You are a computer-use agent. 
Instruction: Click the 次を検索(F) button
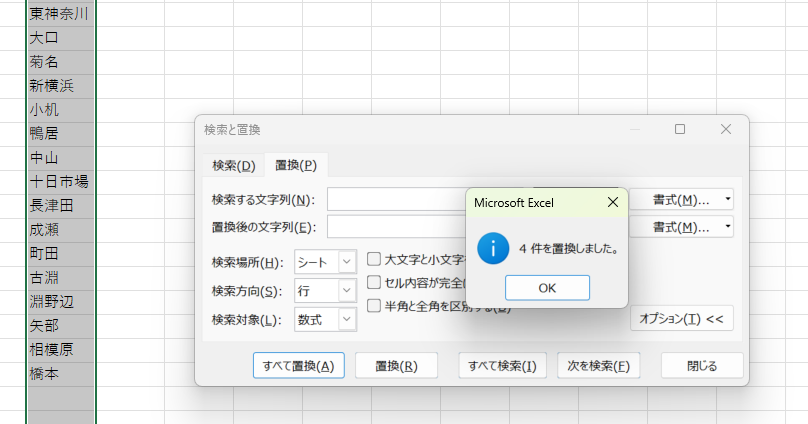(598, 366)
